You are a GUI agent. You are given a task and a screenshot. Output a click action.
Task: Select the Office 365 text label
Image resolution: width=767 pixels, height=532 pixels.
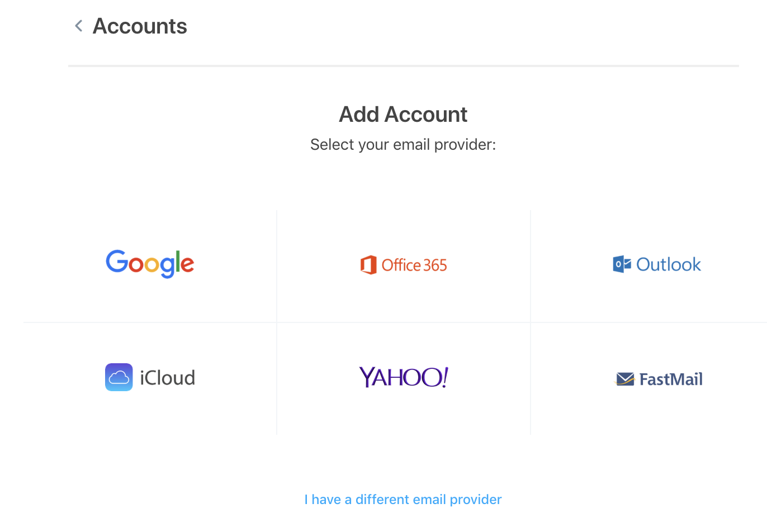click(414, 265)
